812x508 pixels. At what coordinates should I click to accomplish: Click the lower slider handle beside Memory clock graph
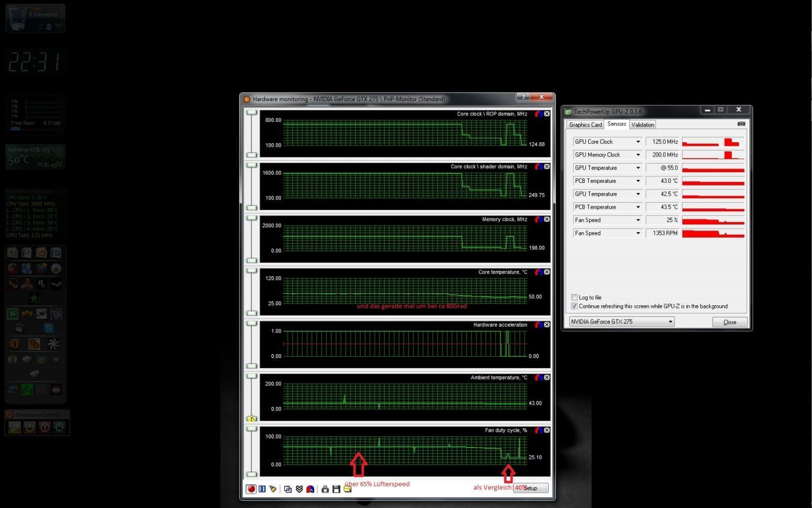pyautogui.click(x=252, y=261)
